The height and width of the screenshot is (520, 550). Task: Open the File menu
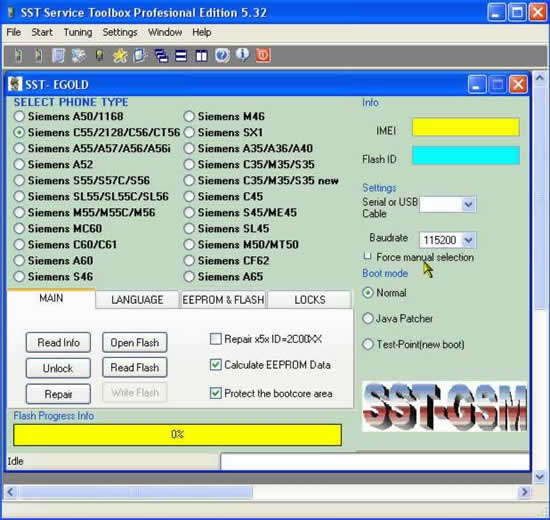[14, 32]
